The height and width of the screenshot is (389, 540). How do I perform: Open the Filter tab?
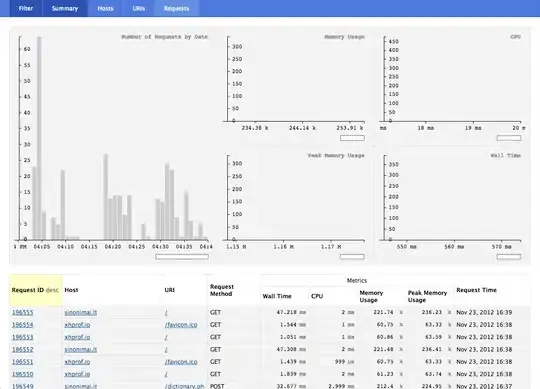pos(26,8)
